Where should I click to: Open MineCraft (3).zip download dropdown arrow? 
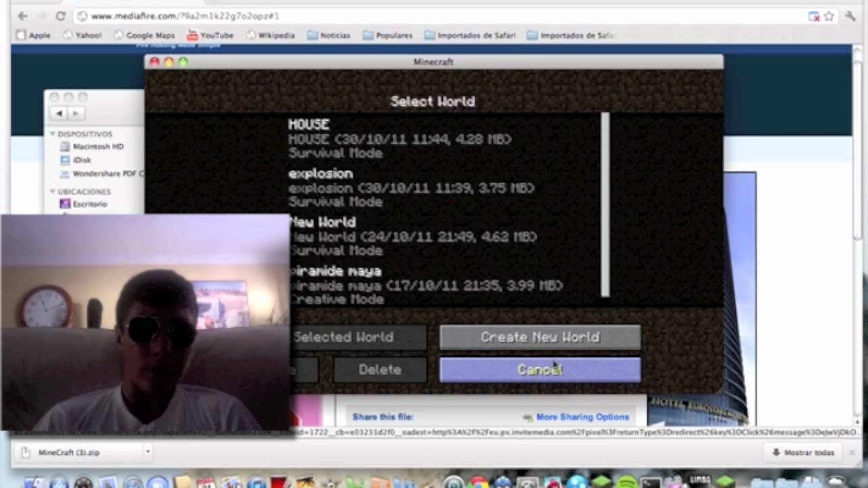pyautogui.click(x=147, y=452)
